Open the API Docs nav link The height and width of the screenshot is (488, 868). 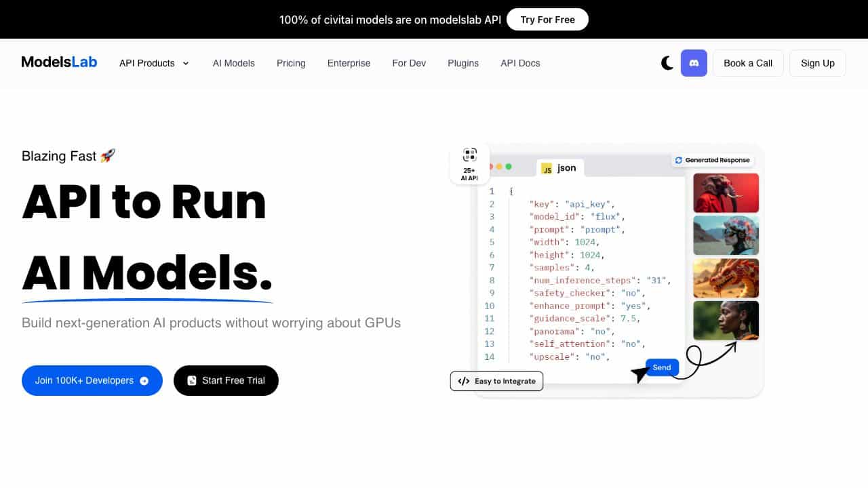[x=520, y=63]
